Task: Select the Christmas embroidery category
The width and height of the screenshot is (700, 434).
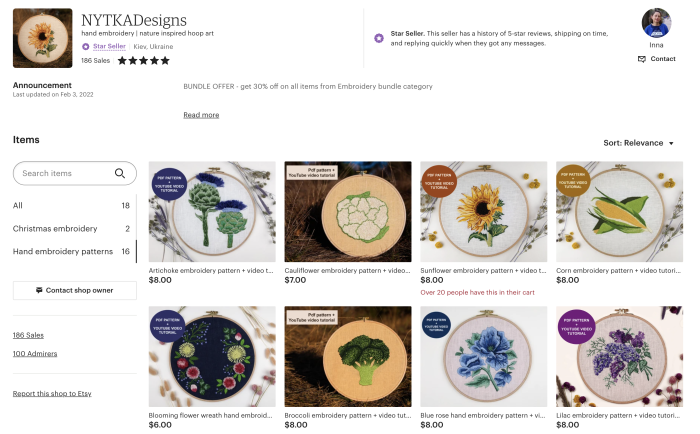Action: click(x=55, y=228)
